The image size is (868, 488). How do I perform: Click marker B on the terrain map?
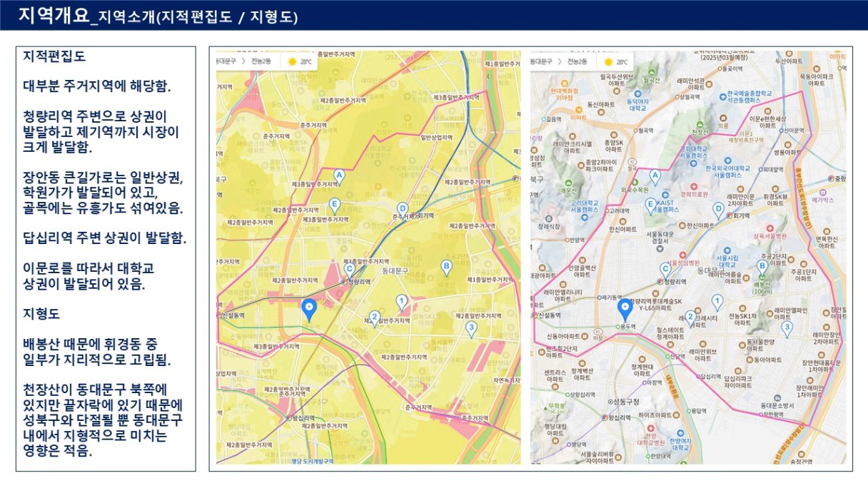[762, 267]
